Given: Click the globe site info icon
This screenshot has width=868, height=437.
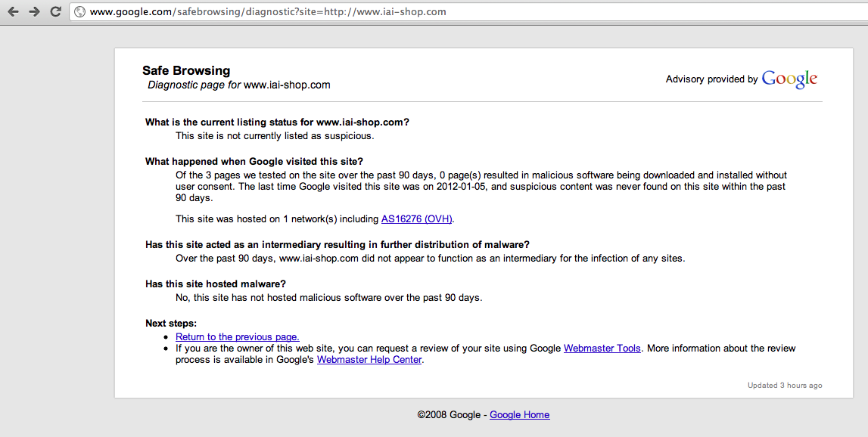Looking at the screenshot, I should pos(79,11).
